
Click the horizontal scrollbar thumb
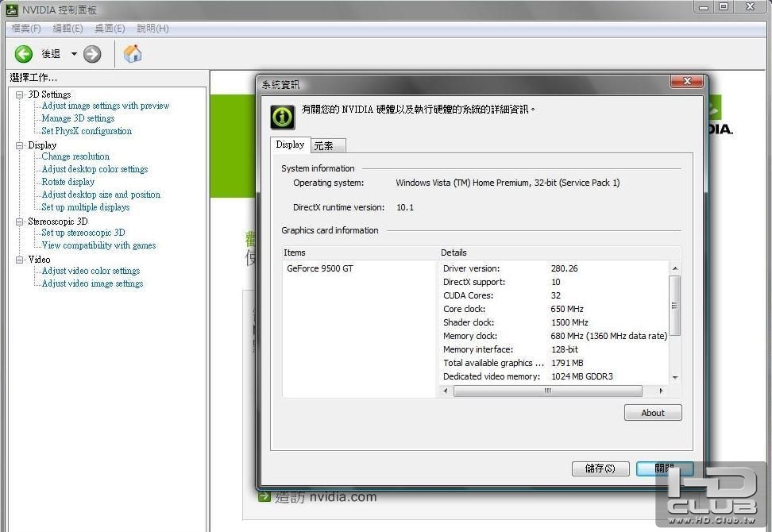[x=547, y=391]
